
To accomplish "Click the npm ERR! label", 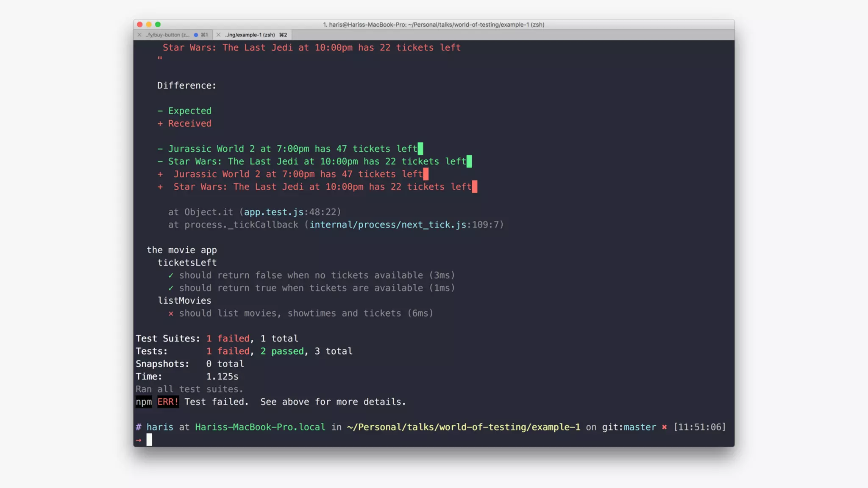I will point(168,402).
